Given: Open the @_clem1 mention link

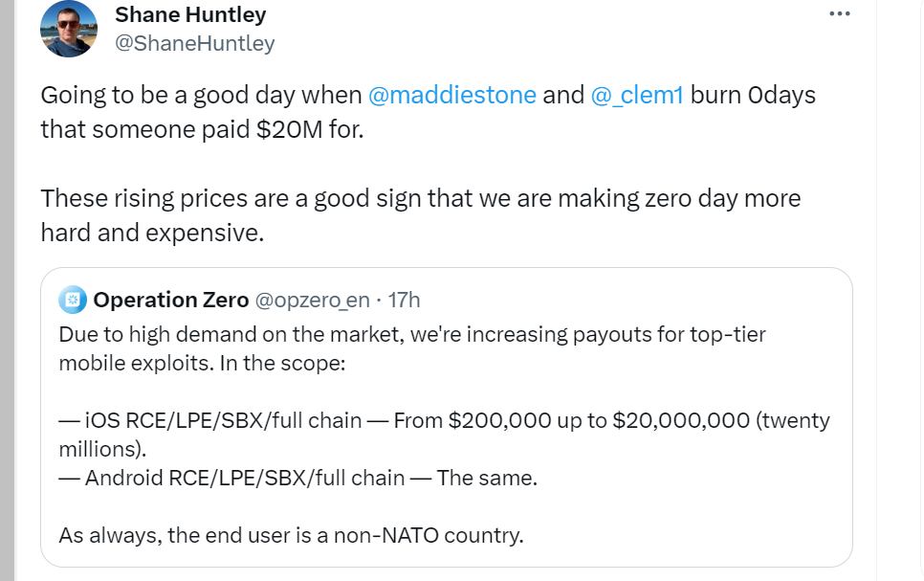Looking at the screenshot, I should click(x=637, y=96).
